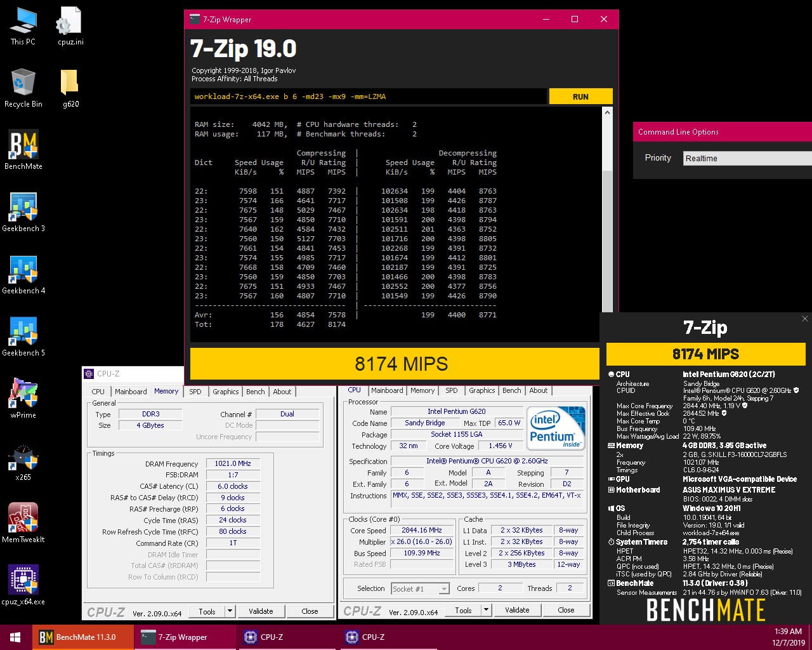Close the BenchMate 7-Zip result panel

tap(804, 319)
